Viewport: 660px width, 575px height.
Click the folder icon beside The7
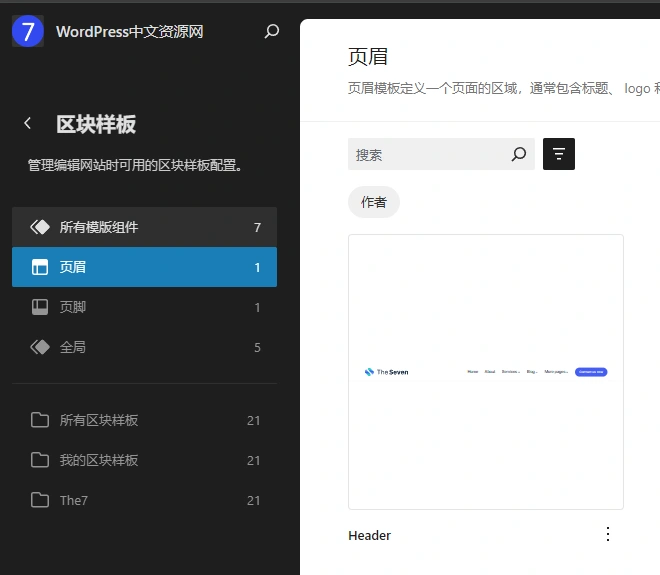tap(40, 500)
